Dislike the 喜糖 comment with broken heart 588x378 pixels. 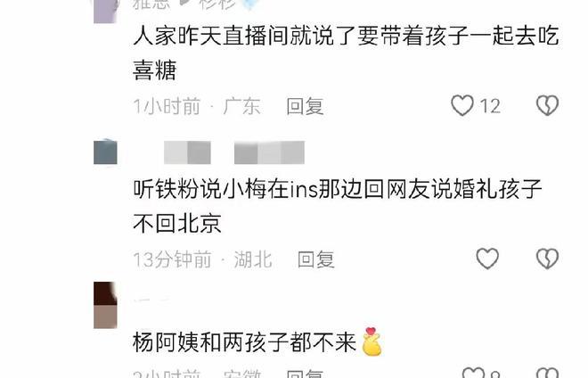[x=547, y=105]
